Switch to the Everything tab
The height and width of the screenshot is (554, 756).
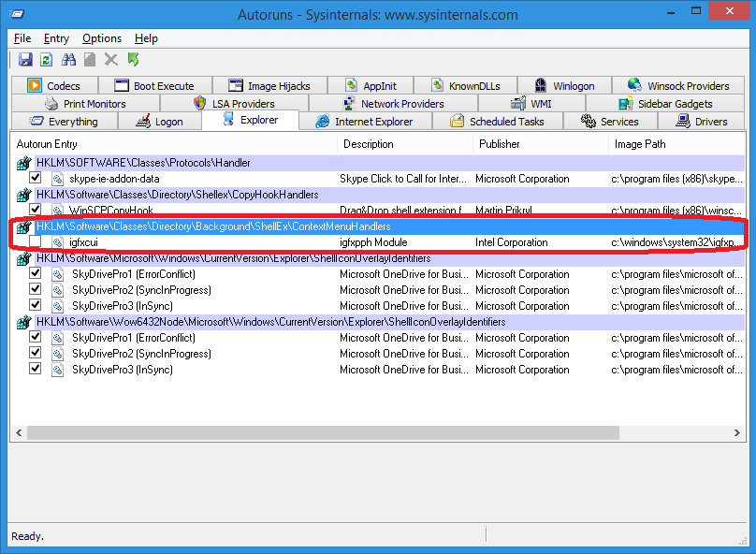[x=65, y=122]
